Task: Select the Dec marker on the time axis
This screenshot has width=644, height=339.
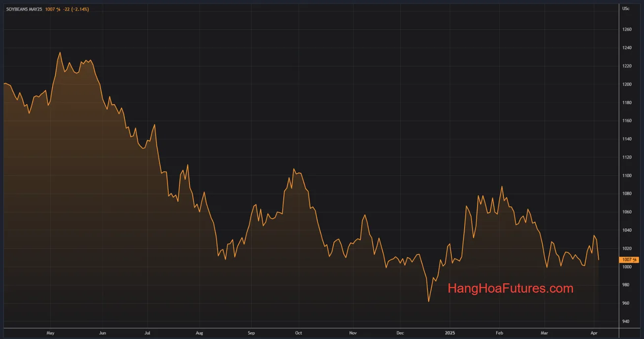Action: click(400, 333)
